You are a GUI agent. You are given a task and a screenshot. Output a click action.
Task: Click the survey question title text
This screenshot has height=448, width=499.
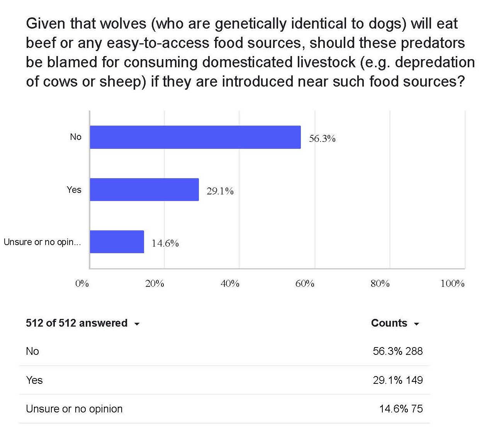pos(249,53)
